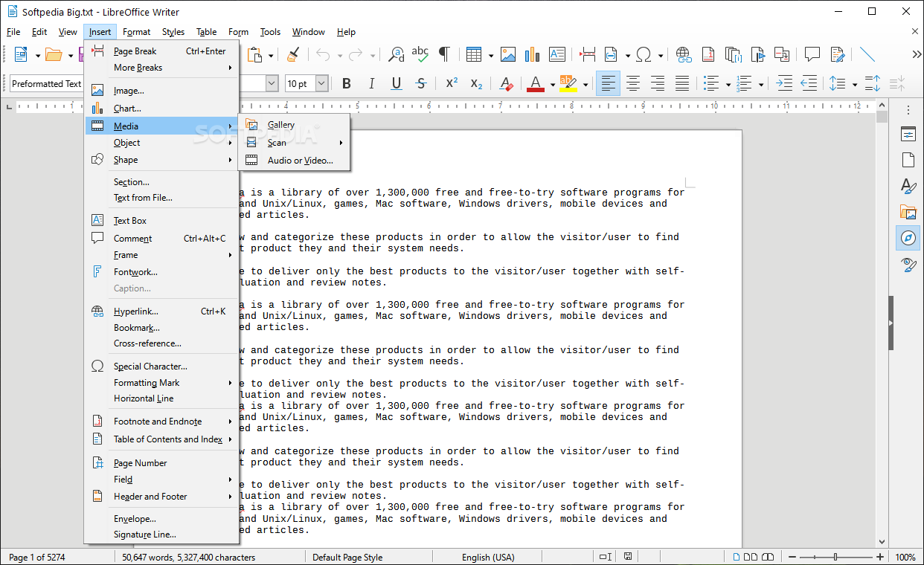Viewport: 924px width, 565px height.
Task: Click the red font color button
Action: 535,84
